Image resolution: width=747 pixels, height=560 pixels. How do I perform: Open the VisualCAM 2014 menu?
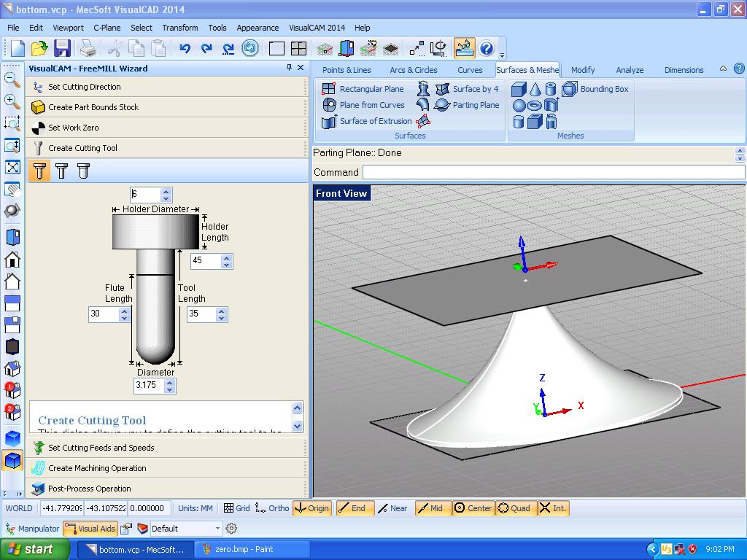click(x=317, y=28)
